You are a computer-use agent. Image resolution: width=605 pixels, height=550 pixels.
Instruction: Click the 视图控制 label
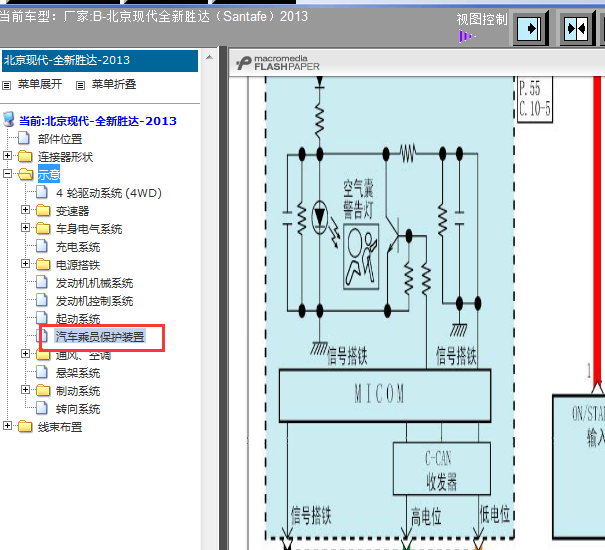482,19
